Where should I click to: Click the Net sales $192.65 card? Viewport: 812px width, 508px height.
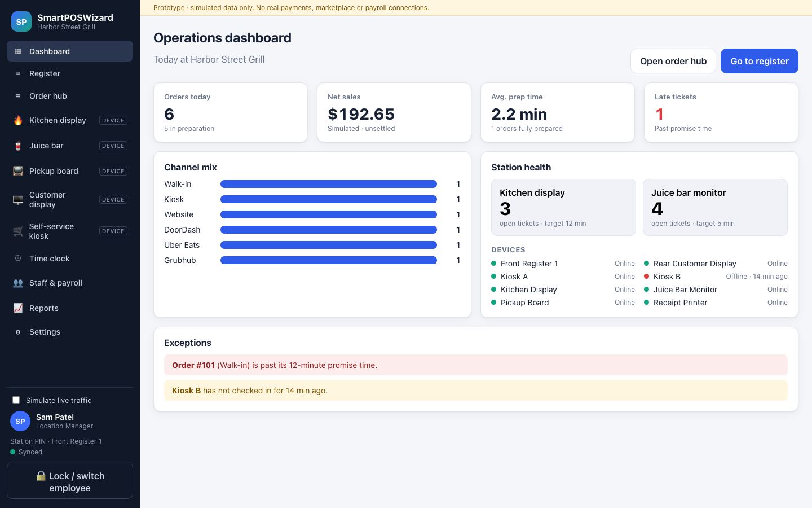(x=394, y=112)
